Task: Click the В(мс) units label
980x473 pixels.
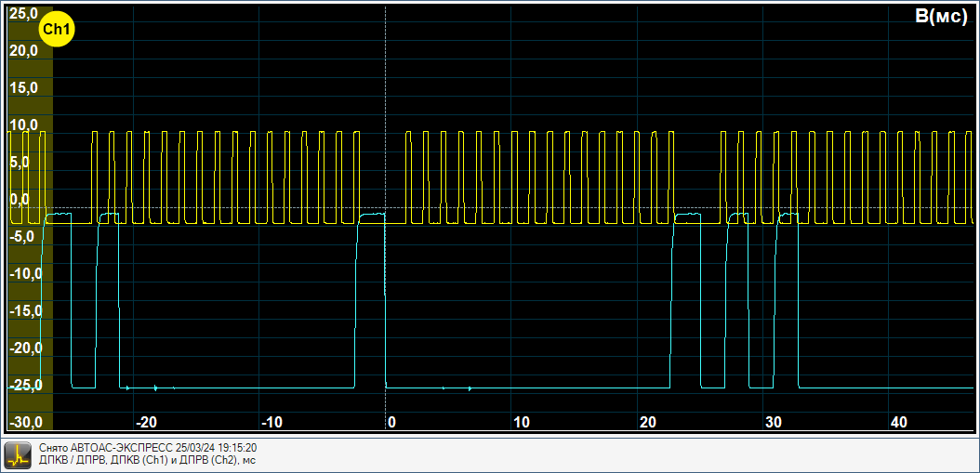Action: tap(941, 16)
